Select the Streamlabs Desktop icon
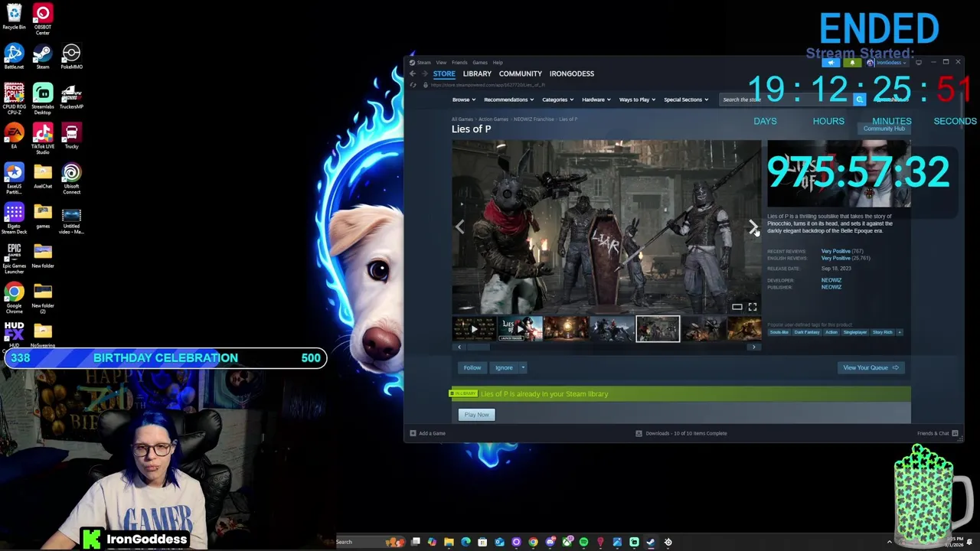Viewport: 980px width, 551px height. (x=43, y=99)
